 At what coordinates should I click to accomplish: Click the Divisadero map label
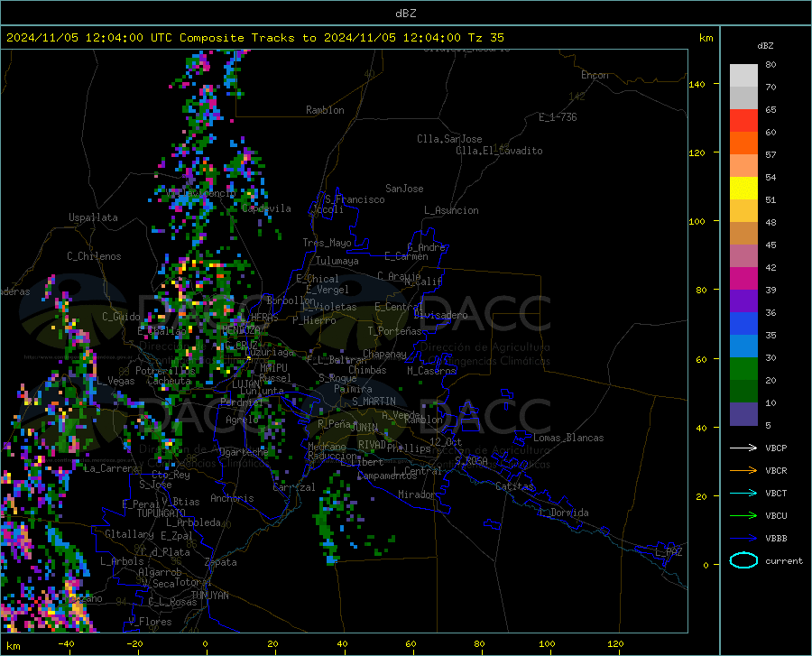coord(440,315)
